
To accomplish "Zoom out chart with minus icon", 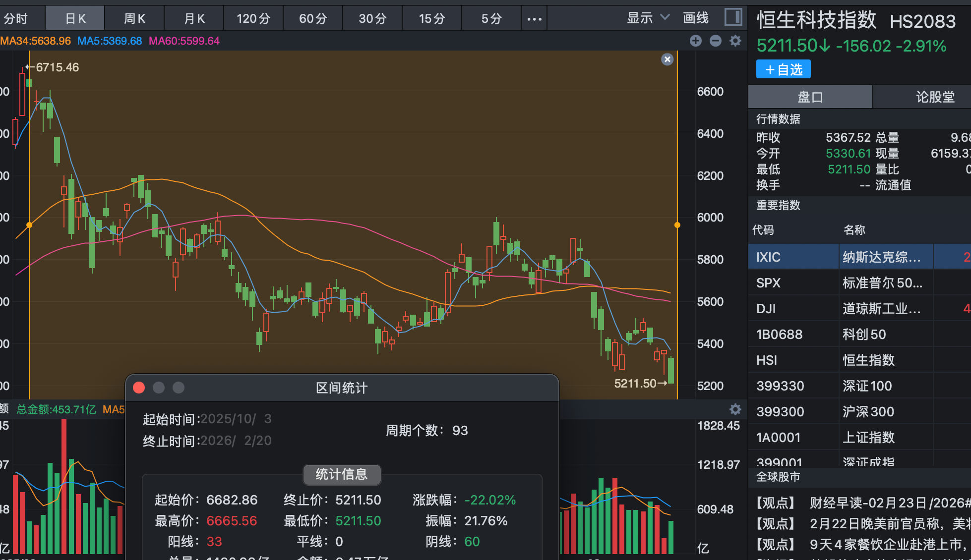I will [x=716, y=41].
